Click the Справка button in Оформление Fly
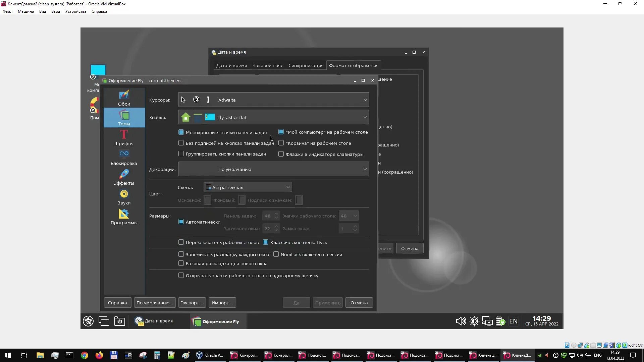Viewport: 644px width, 362px height. (117, 302)
